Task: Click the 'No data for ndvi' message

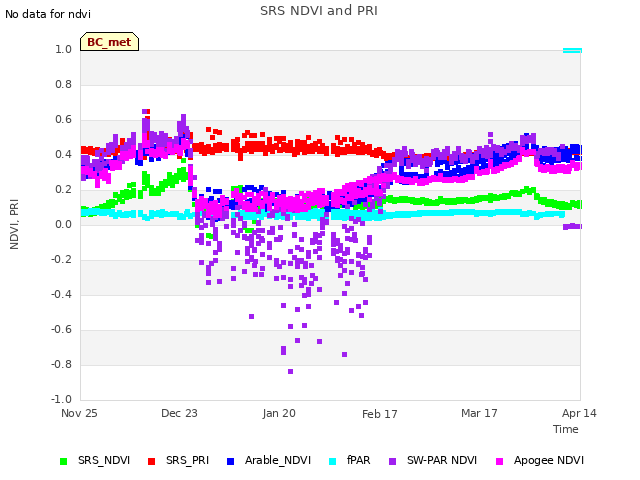Action: tap(48, 14)
